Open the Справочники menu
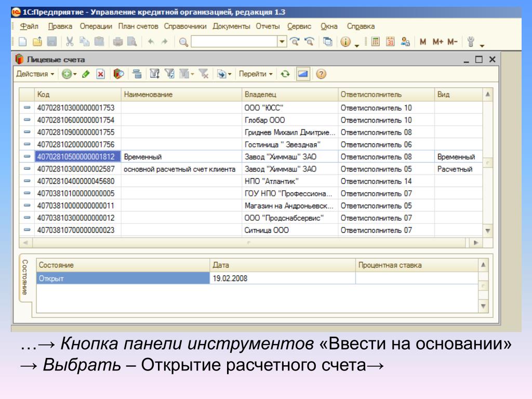This screenshot has width=532, height=399. click(185, 26)
